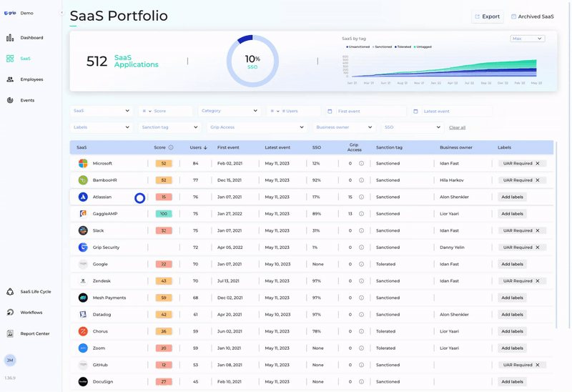Screen dimensions: 572x392
Task: Click the GitHub application icon
Action: tap(83, 365)
